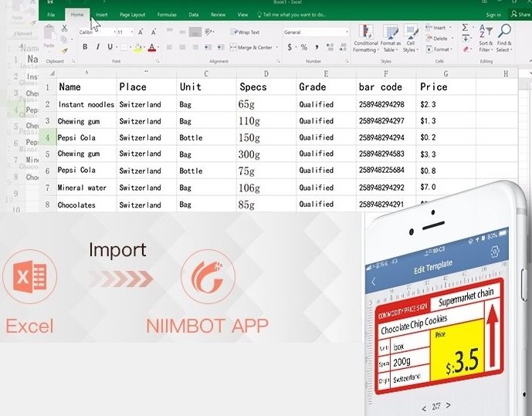
Task: Select cell containing Instant noodles
Action: click(x=86, y=104)
